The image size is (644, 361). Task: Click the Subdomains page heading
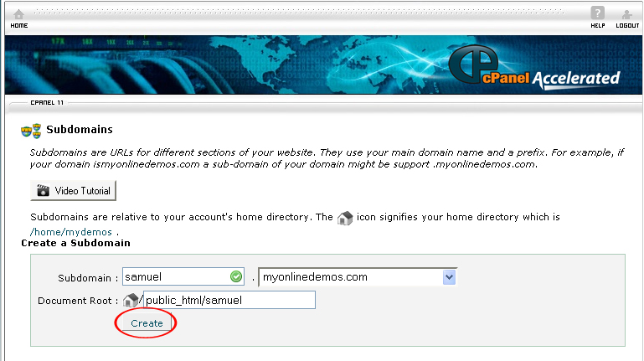(80, 129)
